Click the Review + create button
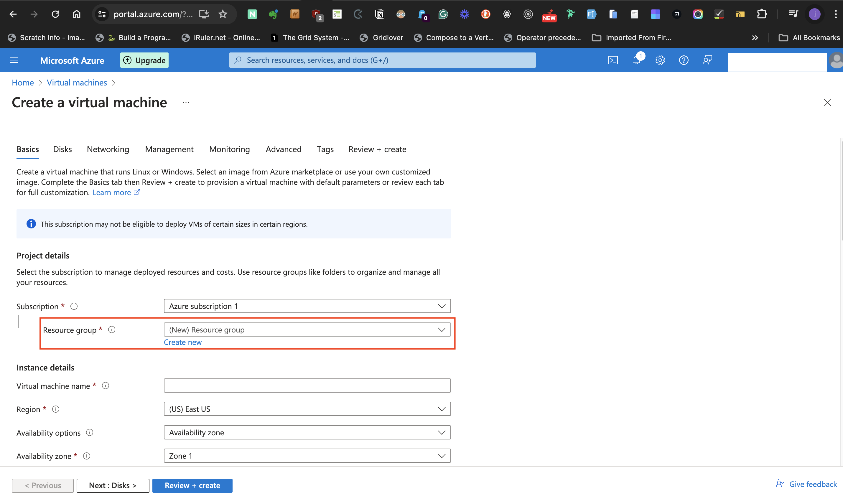 (192, 485)
